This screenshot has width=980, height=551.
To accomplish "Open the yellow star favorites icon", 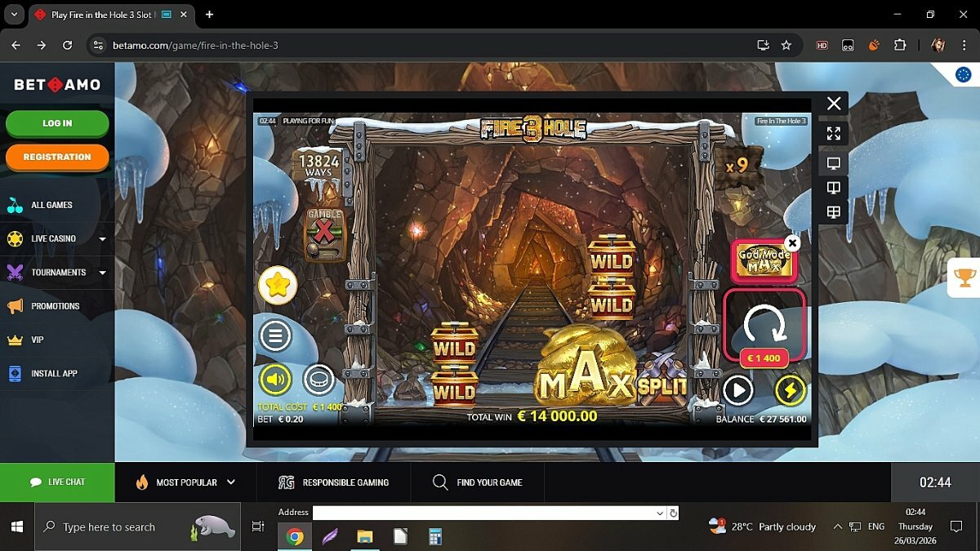I will pyautogui.click(x=278, y=286).
